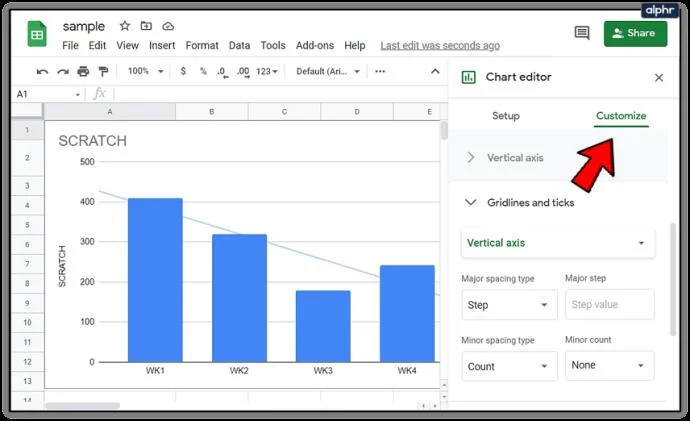Open the Major spacing type Step dropdown
Screen dimensions: 690x421
(509, 305)
